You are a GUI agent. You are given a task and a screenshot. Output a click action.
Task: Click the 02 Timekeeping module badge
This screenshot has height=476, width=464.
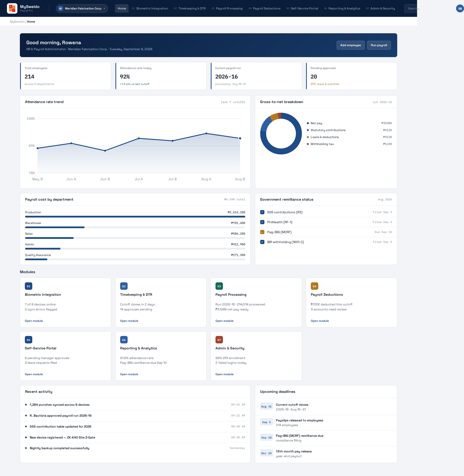point(124,286)
